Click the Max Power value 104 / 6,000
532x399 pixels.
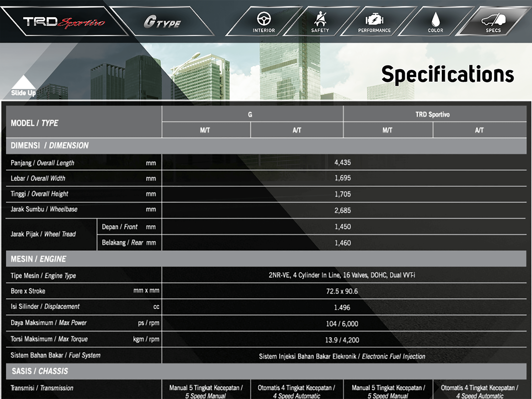coord(342,324)
